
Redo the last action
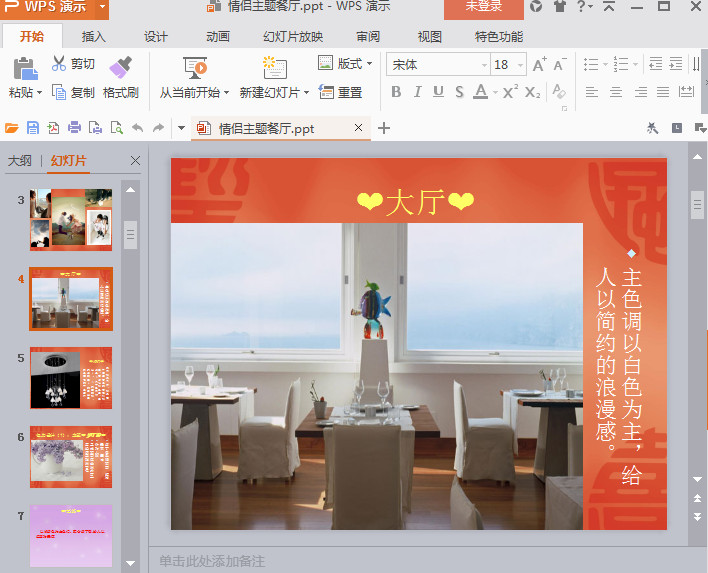pyautogui.click(x=158, y=128)
